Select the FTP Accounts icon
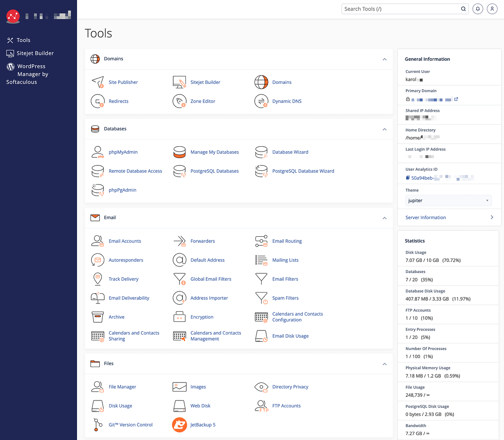Image resolution: width=504 pixels, height=440 pixels. [x=261, y=406]
